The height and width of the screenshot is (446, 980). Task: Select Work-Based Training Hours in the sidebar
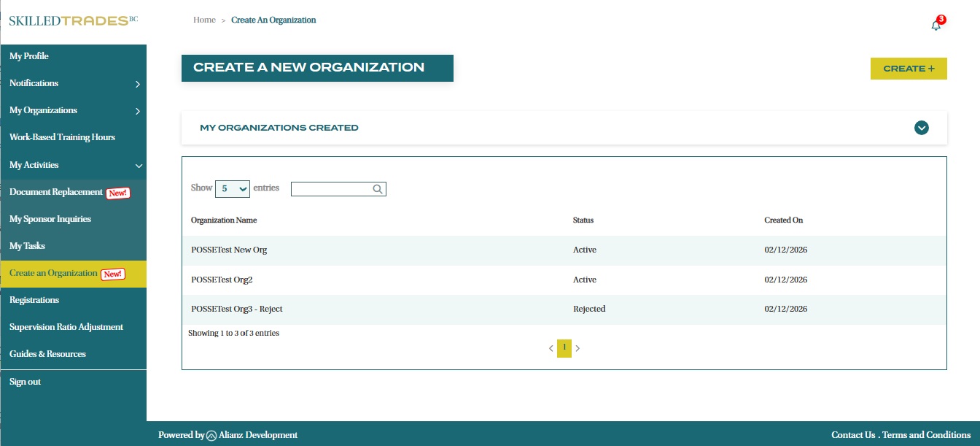point(62,137)
